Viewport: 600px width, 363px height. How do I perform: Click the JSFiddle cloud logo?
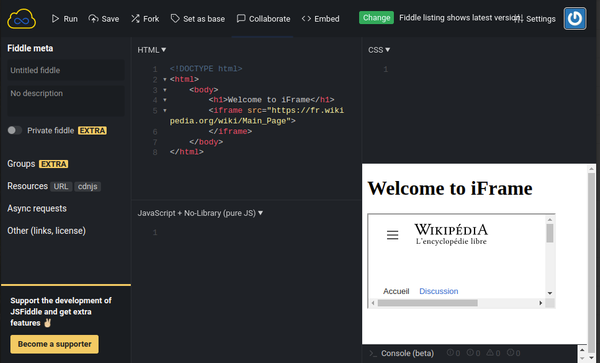(x=21, y=19)
